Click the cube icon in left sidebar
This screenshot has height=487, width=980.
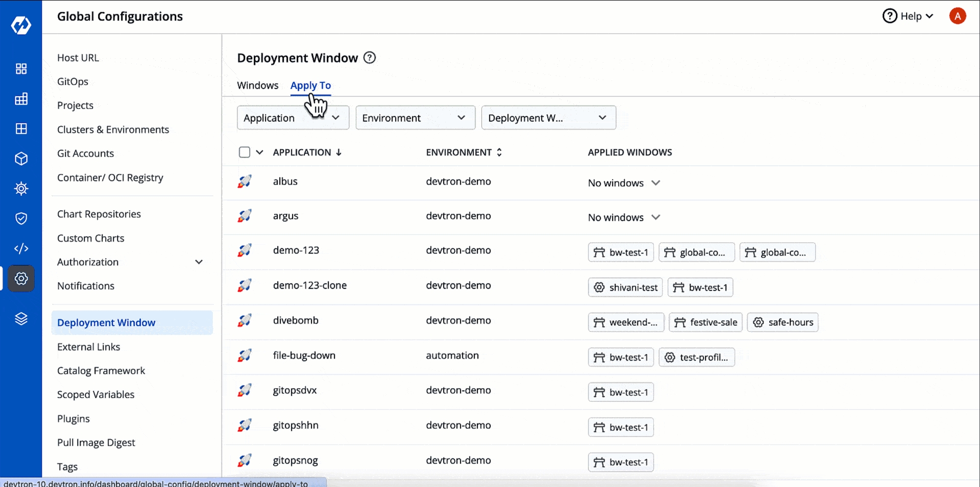[x=21, y=159]
